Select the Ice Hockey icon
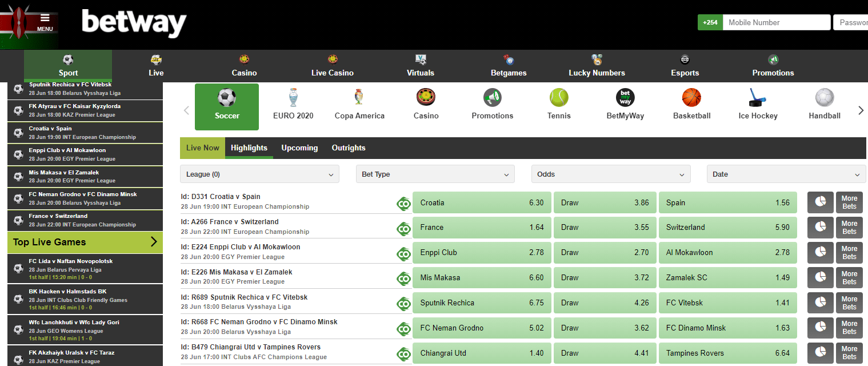Screen dimensions: 868x366 [x=758, y=97]
